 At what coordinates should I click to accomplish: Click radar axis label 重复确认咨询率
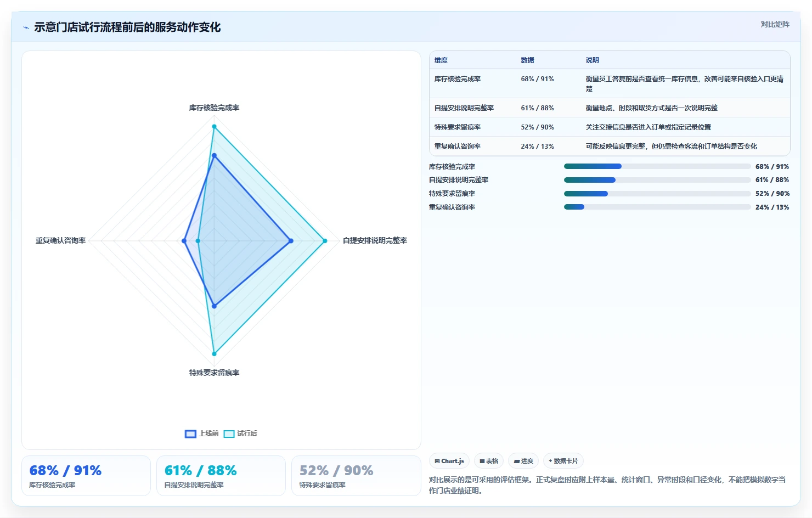(x=60, y=240)
